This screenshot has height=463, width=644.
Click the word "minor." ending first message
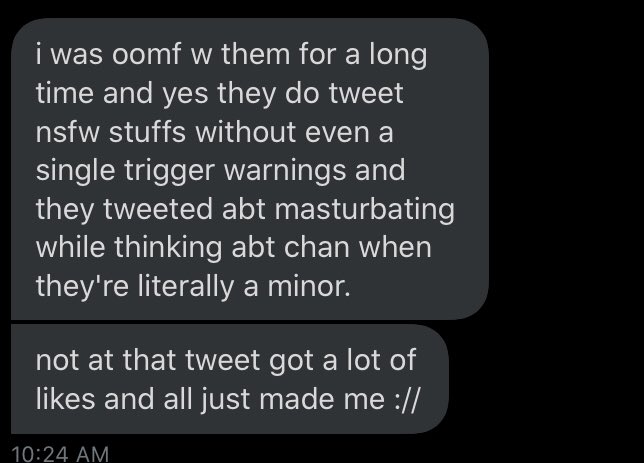pyautogui.click(x=309, y=286)
